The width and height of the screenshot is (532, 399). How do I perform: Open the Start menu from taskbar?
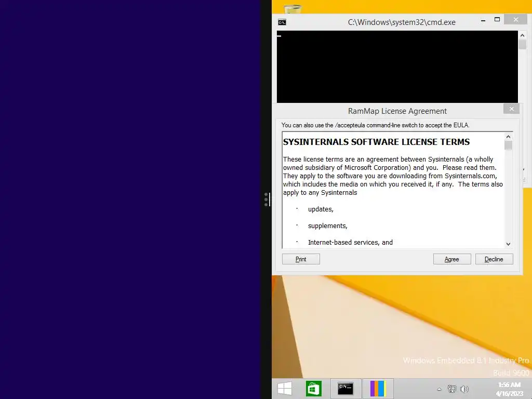pyautogui.click(x=284, y=389)
